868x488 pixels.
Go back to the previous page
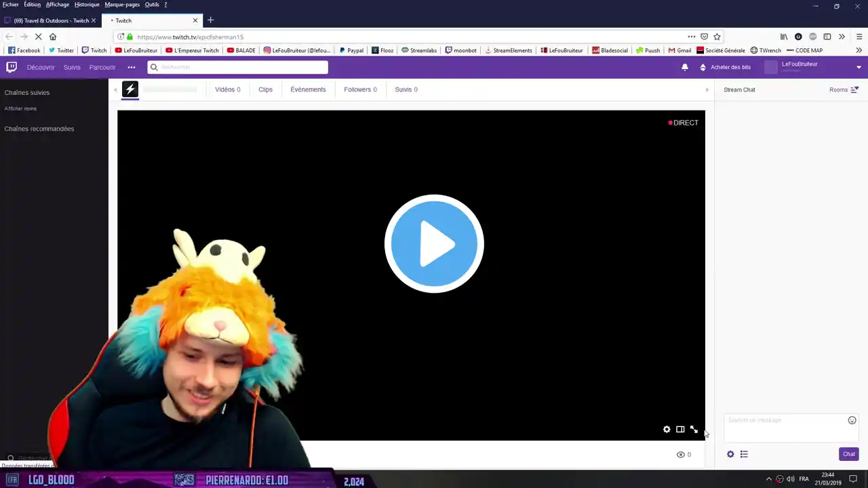point(9,37)
